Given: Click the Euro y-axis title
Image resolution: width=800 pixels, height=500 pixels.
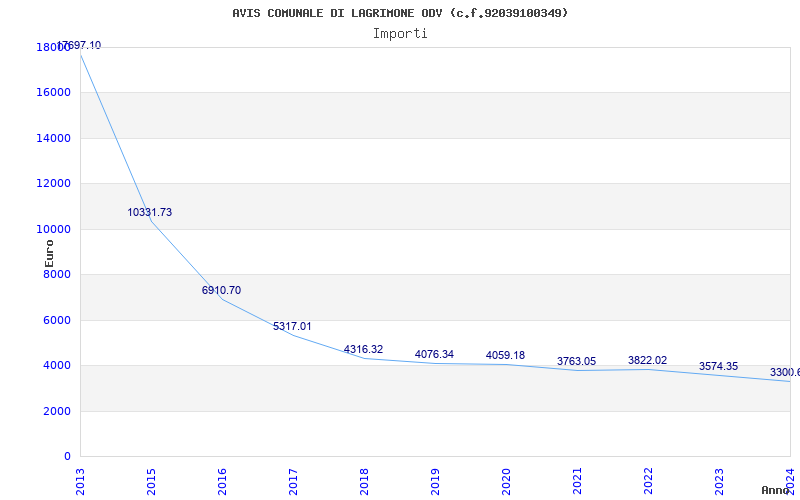Looking at the screenshot, I should pos(49,254).
